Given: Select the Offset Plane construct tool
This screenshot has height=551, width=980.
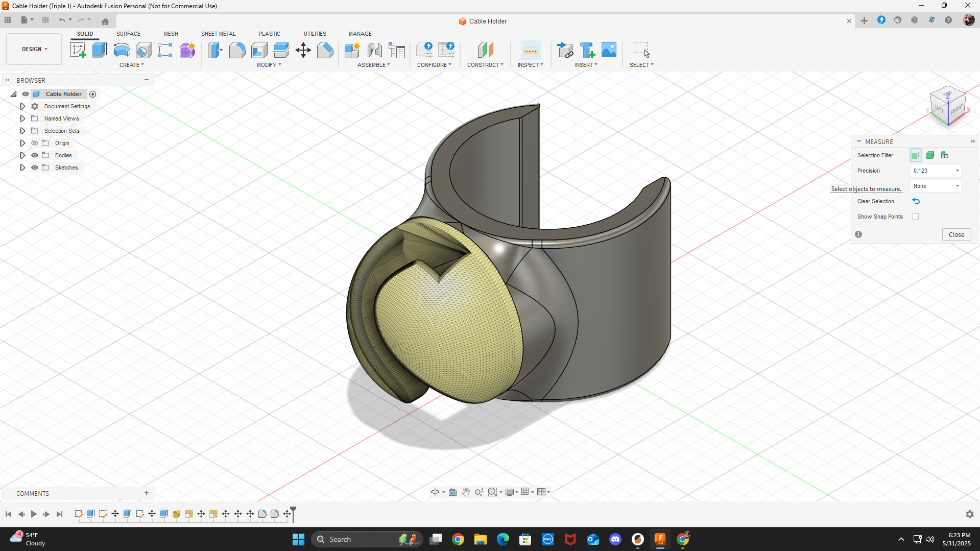Looking at the screenshot, I should pos(485,50).
